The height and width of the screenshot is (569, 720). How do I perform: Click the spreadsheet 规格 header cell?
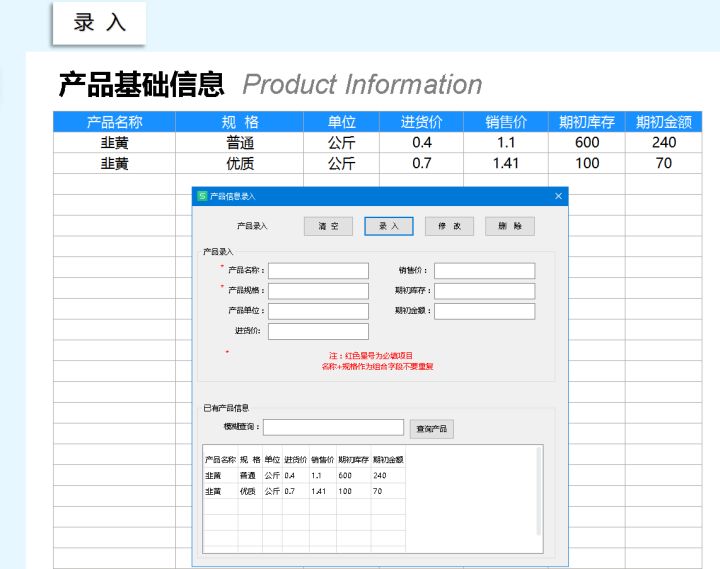(x=239, y=122)
